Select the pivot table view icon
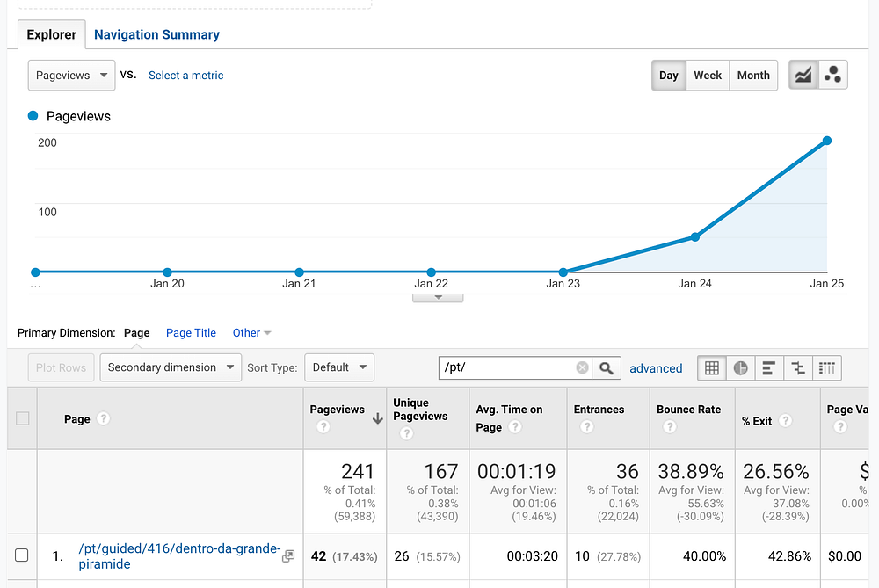This screenshot has height=588, width=879. [x=827, y=368]
